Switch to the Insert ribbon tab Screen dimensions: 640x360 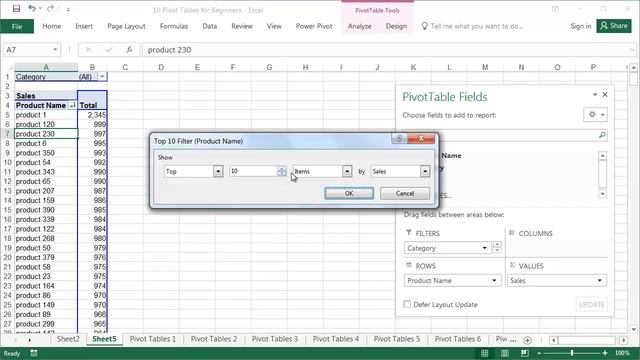pos(84,26)
